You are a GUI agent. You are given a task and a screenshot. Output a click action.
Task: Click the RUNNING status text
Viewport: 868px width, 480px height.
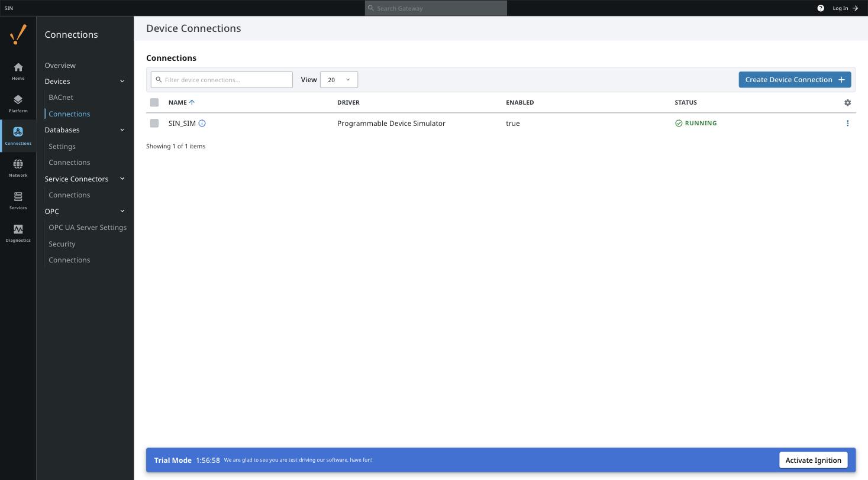coord(701,124)
